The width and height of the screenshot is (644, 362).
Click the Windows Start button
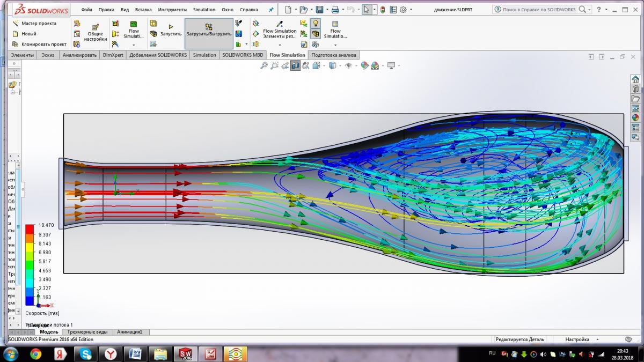(11, 354)
